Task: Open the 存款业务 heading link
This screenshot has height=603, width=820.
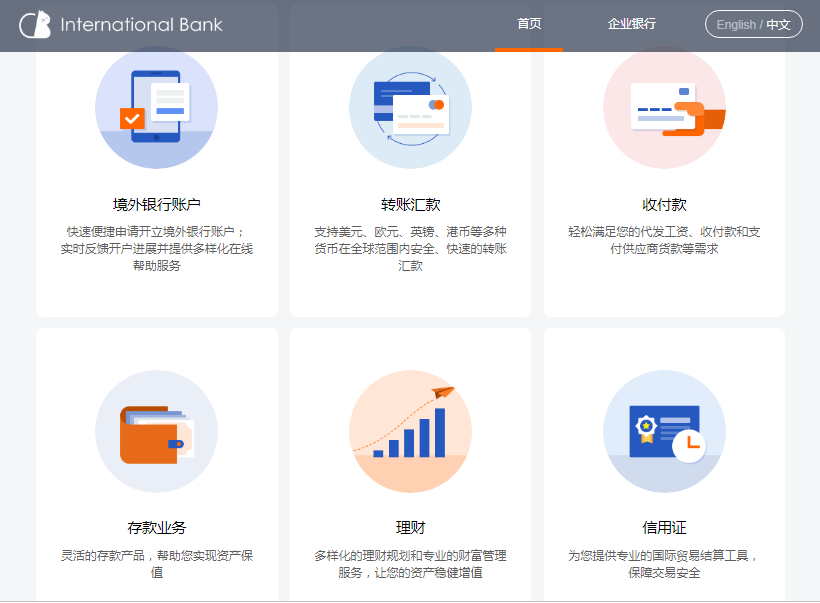Action: click(156, 528)
